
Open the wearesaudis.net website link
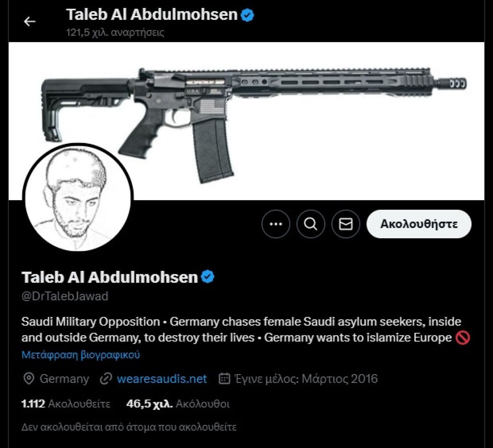[x=162, y=379]
